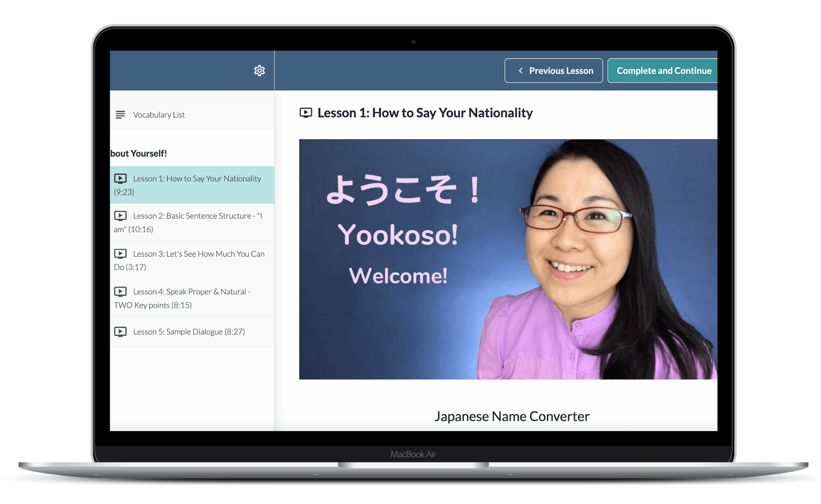The image size is (821, 504).
Task: Click the Japanese Name Converter heading
Action: (x=512, y=416)
